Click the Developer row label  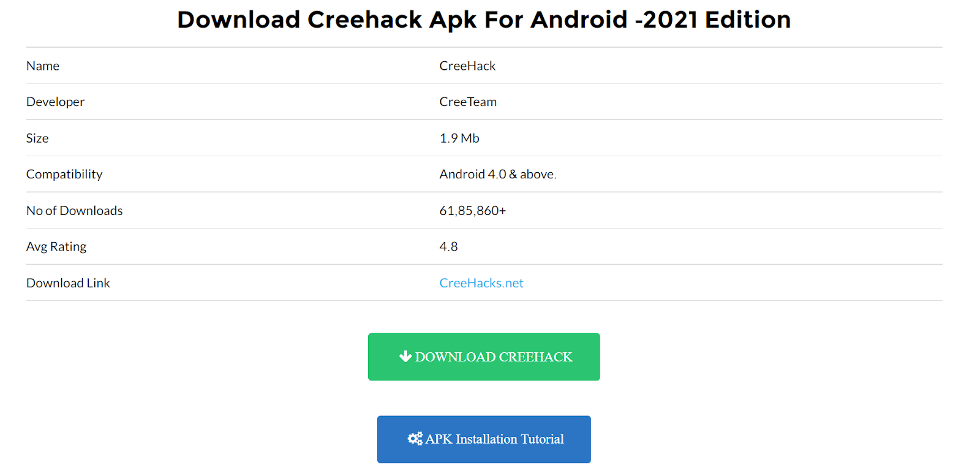coord(55,102)
